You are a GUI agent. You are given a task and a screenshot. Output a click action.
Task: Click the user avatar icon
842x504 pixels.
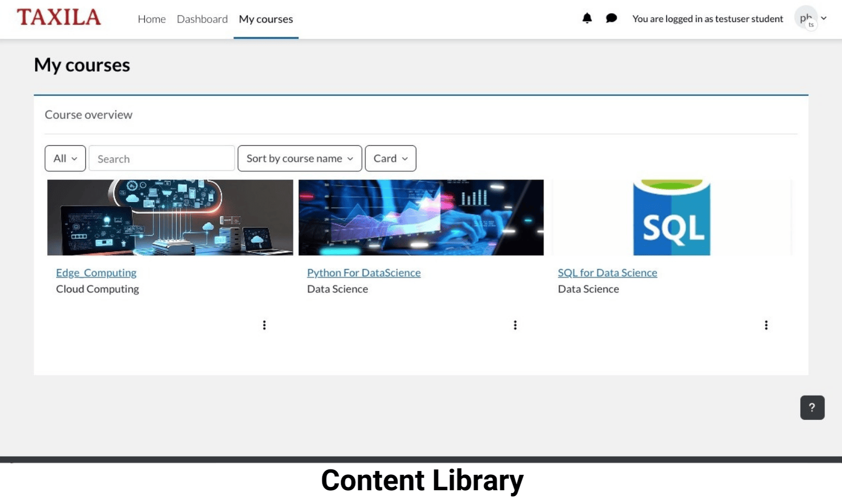point(806,18)
